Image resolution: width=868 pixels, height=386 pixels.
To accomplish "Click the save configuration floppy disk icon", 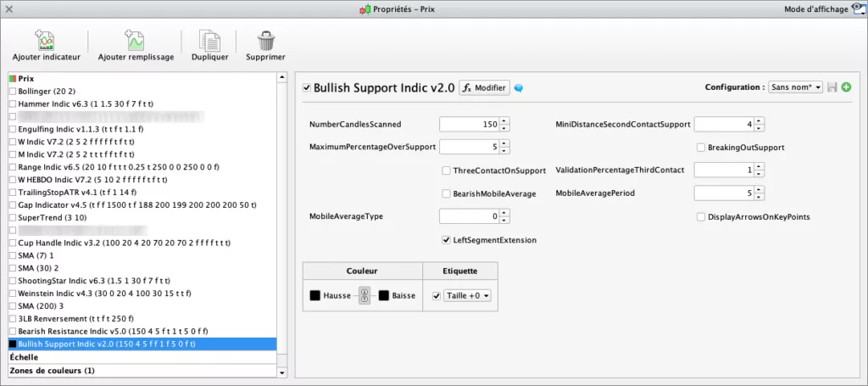I will [832, 87].
